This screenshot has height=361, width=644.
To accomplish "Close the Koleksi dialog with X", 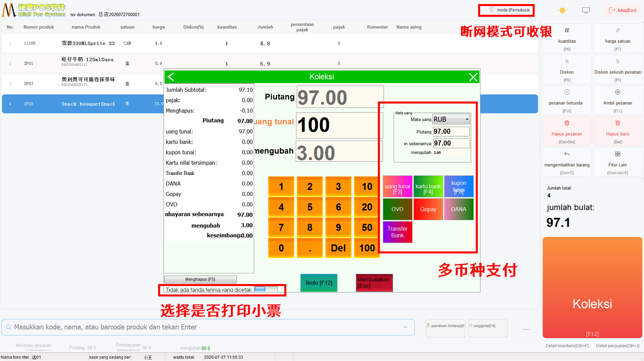I will [473, 77].
